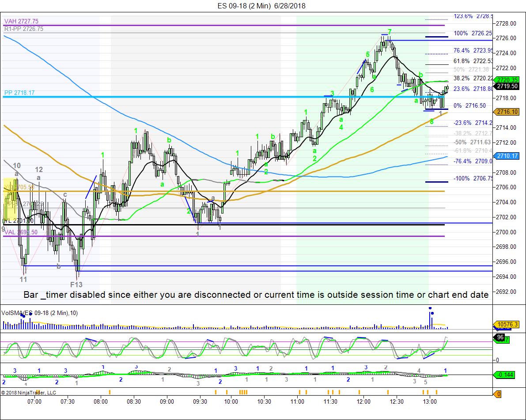Click the VAL value area low label
The width and height of the screenshot is (526, 420).
tap(21, 232)
